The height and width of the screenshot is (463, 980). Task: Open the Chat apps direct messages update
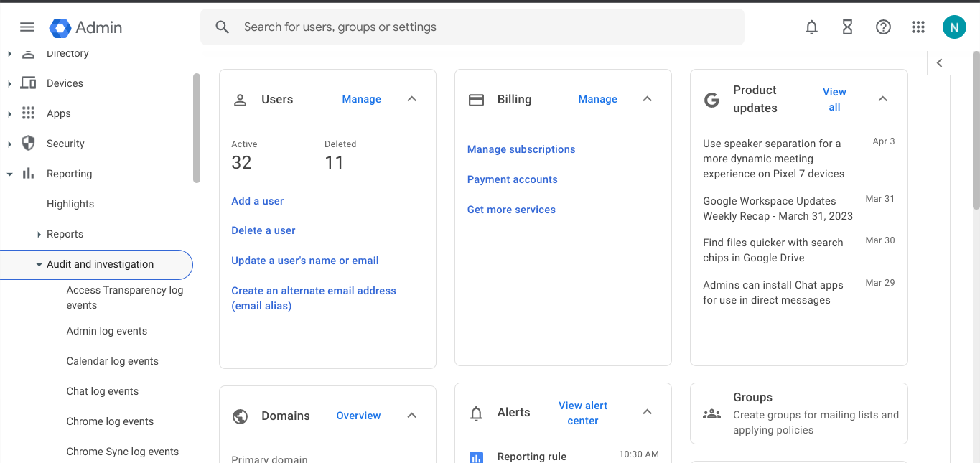(773, 292)
